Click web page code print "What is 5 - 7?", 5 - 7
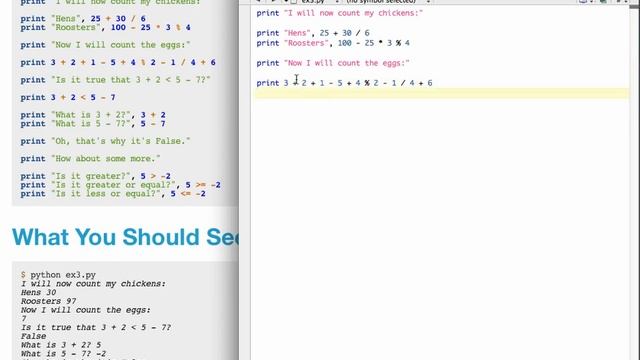The image size is (640, 360). (93, 124)
